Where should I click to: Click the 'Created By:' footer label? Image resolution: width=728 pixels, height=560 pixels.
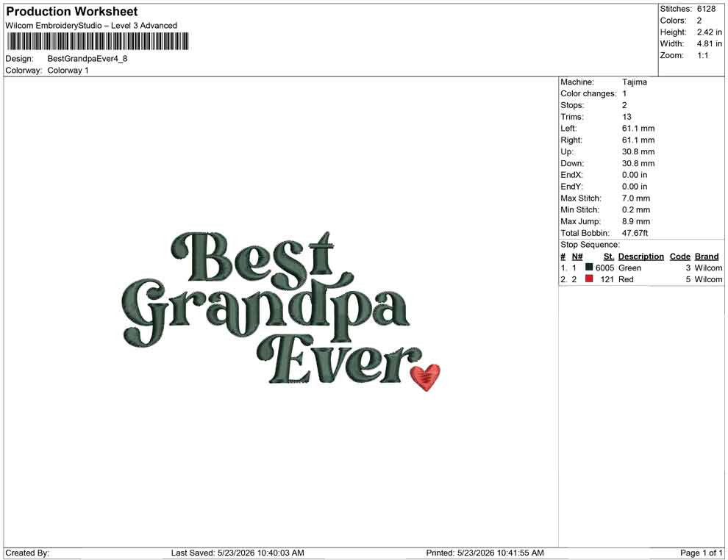tap(27, 553)
